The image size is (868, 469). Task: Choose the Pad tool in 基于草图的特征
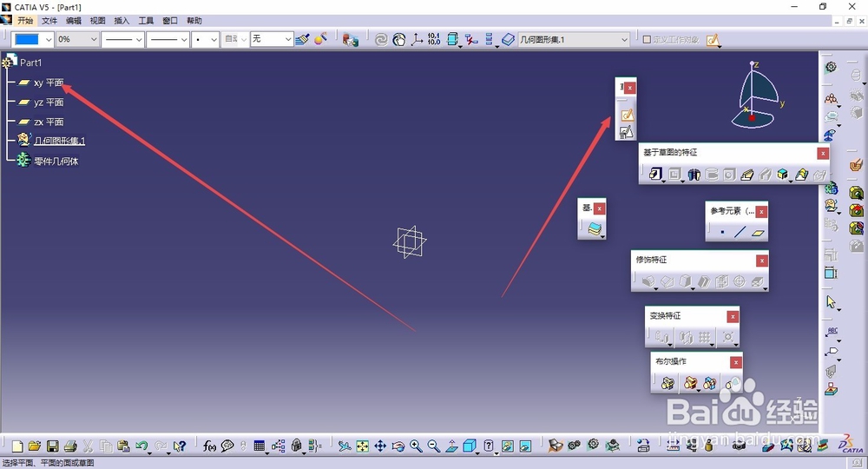coord(655,175)
